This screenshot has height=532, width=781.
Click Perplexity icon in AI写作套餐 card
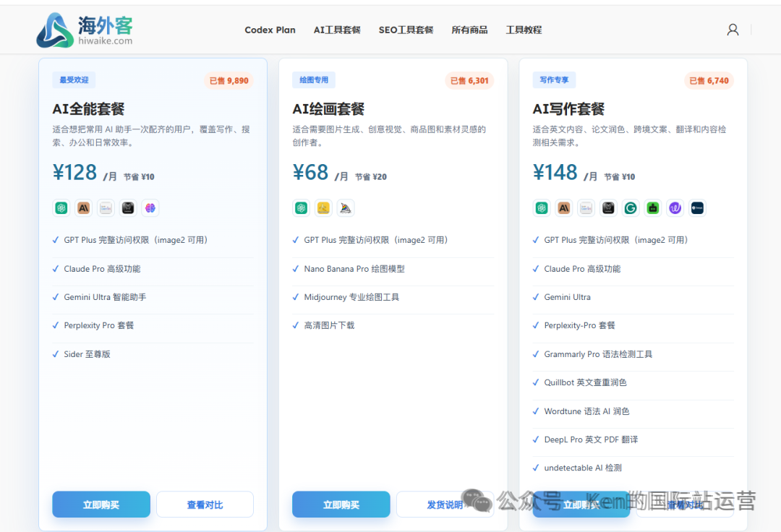[608, 208]
